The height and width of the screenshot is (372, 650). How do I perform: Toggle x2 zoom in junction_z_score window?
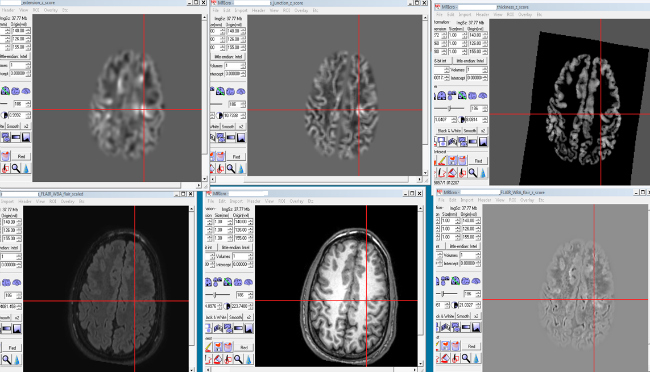241,126
